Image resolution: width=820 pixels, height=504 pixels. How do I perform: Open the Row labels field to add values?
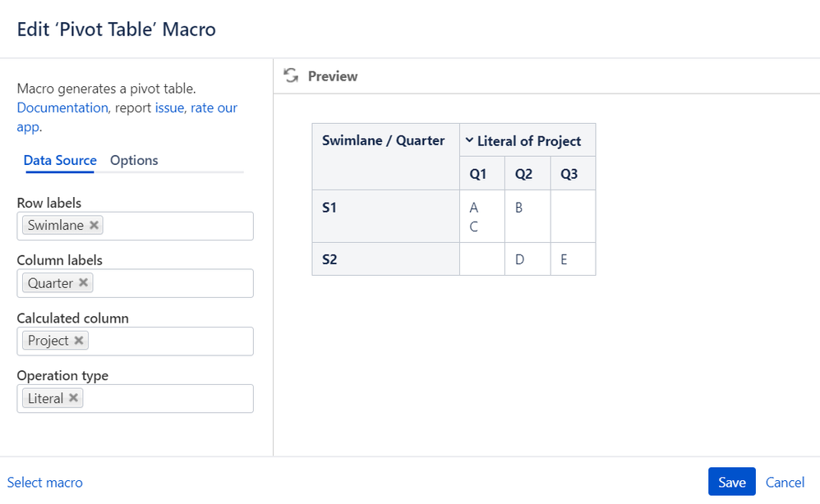click(x=181, y=225)
